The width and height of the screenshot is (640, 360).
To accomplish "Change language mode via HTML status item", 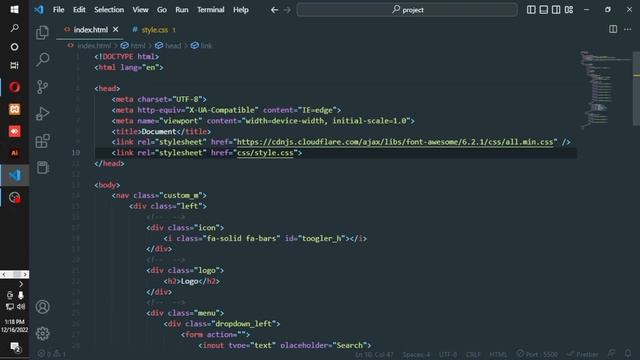I will coord(498,354).
